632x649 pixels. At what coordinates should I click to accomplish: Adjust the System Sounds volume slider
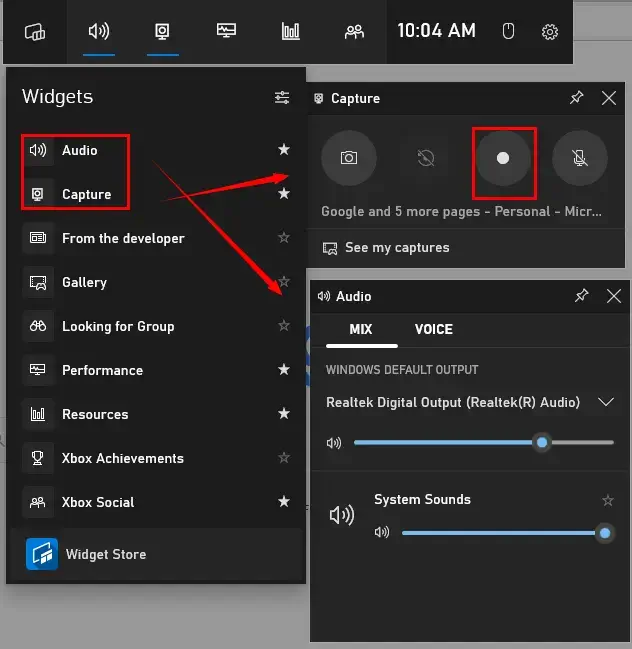click(x=507, y=533)
